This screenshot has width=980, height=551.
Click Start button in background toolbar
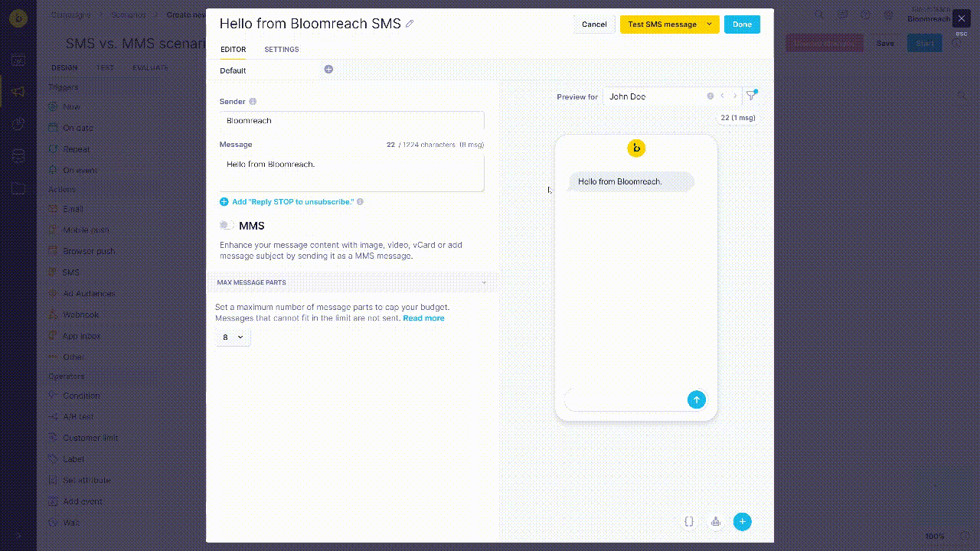point(925,43)
